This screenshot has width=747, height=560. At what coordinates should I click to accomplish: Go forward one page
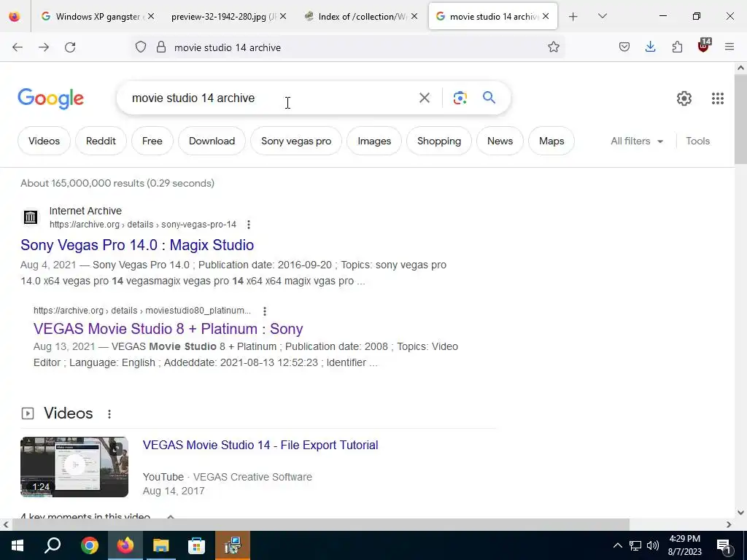tap(44, 47)
